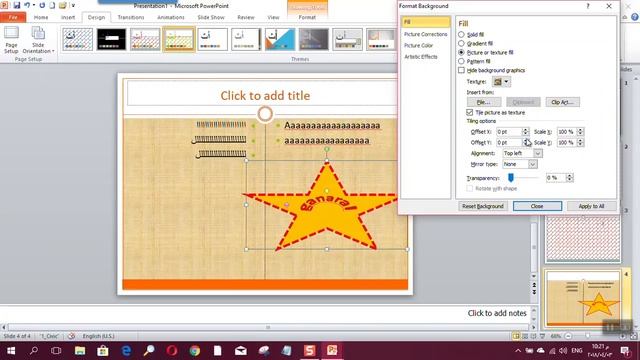Select Picture or texture fill option

click(x=461, y=52)
